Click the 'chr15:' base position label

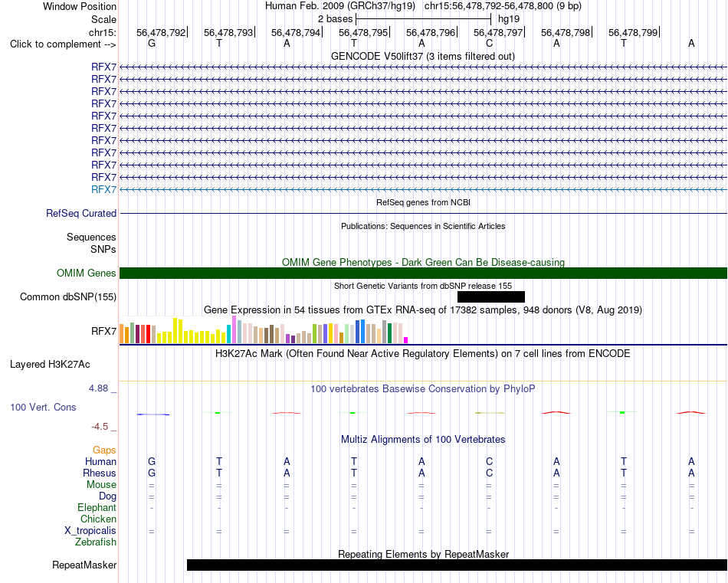[x=103, y=32]
